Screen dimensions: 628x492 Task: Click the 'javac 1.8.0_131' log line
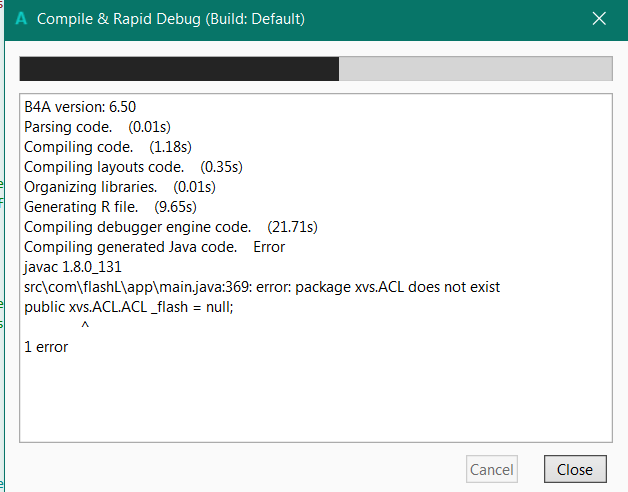pos(71,267)
